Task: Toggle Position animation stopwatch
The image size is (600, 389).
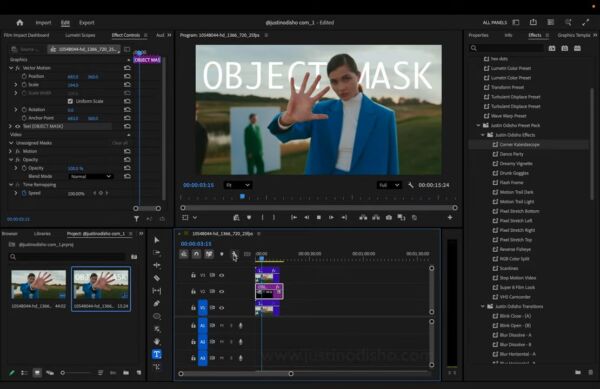Action: [24, 76]
